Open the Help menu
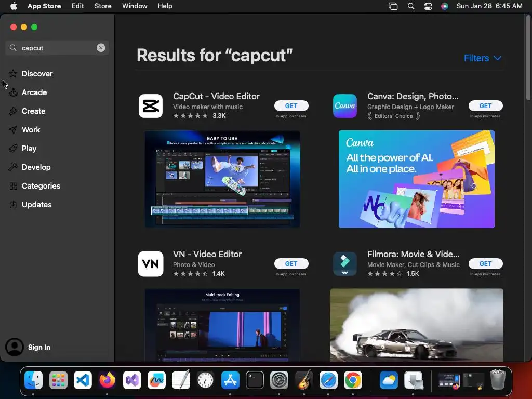Image resolution: width=532 pixels, height=399 pixels. click(165, 6)
